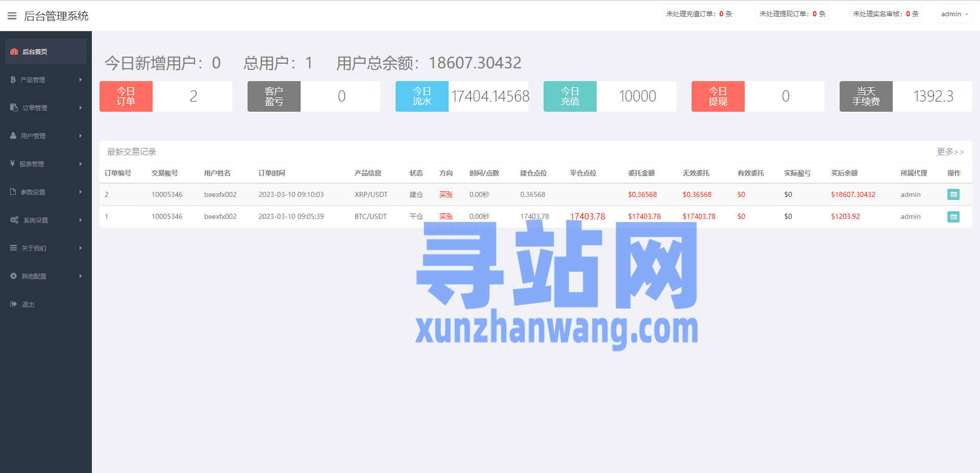The height and width of the screenshot is (473, 980).
Task: Open the admin account dropdown
Action: tap(954, 14)
